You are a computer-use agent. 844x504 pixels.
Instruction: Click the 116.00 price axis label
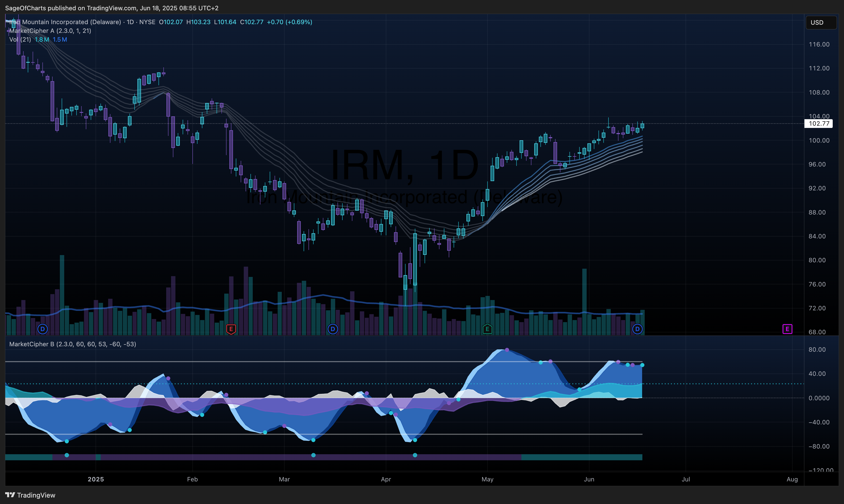(819, 44)
